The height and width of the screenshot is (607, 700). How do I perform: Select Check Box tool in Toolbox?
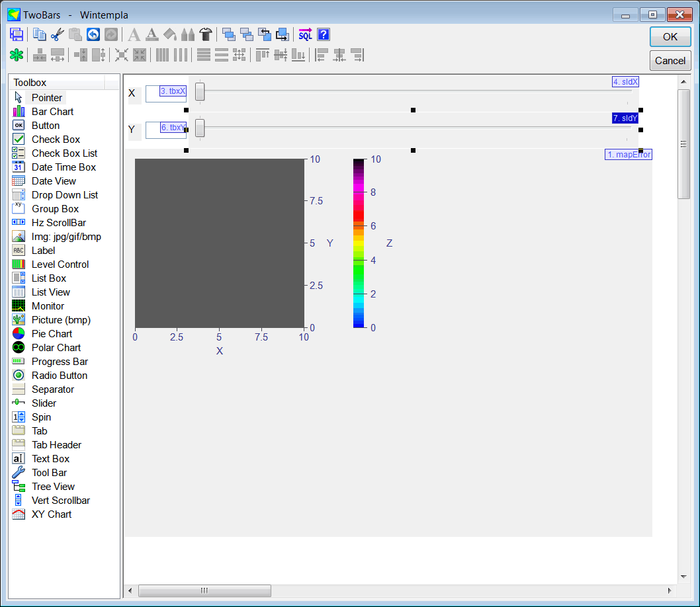coord(56,139)
